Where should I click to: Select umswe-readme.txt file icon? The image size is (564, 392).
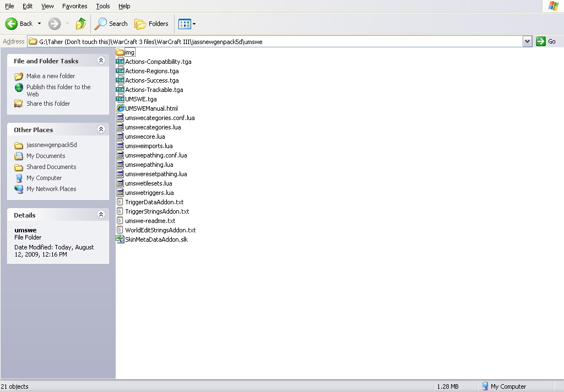[x=120, y=220]
